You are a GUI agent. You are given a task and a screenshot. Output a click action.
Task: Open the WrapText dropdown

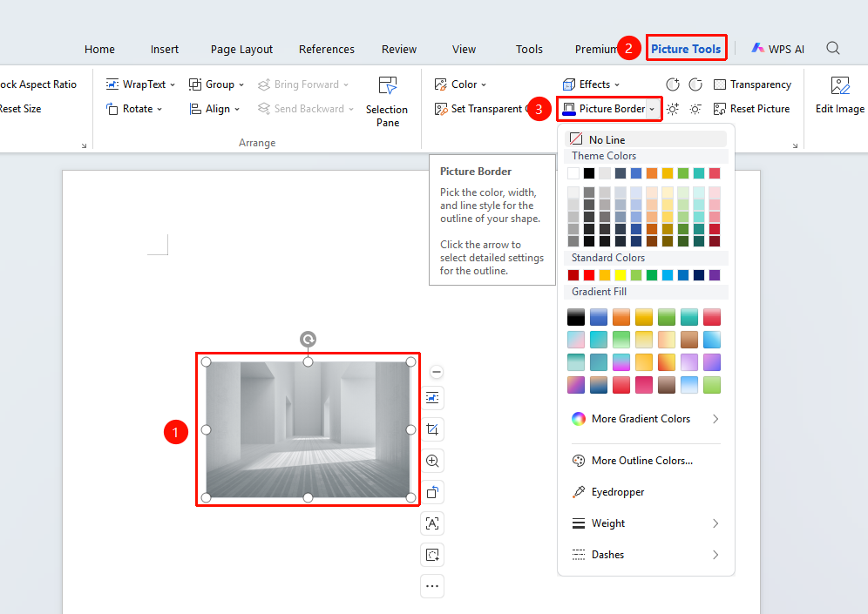(x=140, y=84)
